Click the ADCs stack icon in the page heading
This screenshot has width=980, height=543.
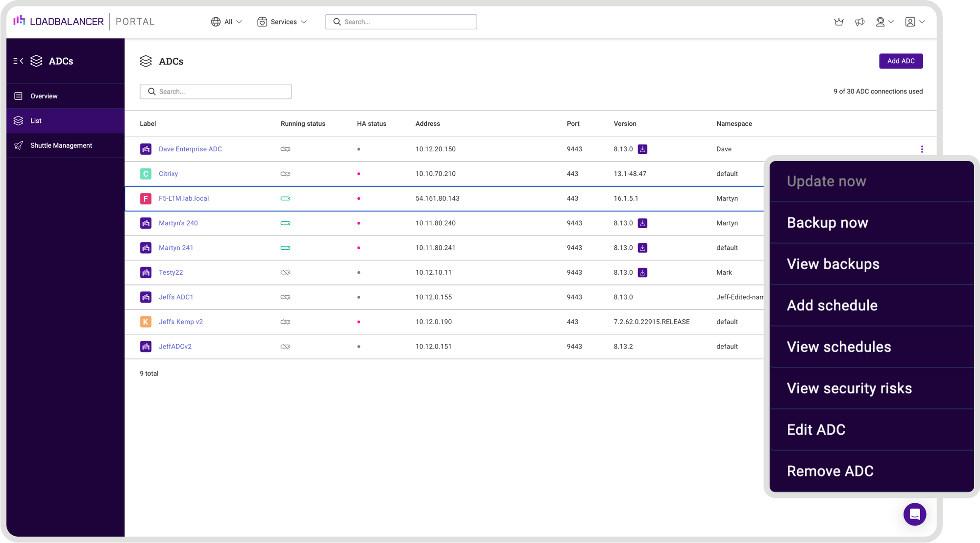146,61
